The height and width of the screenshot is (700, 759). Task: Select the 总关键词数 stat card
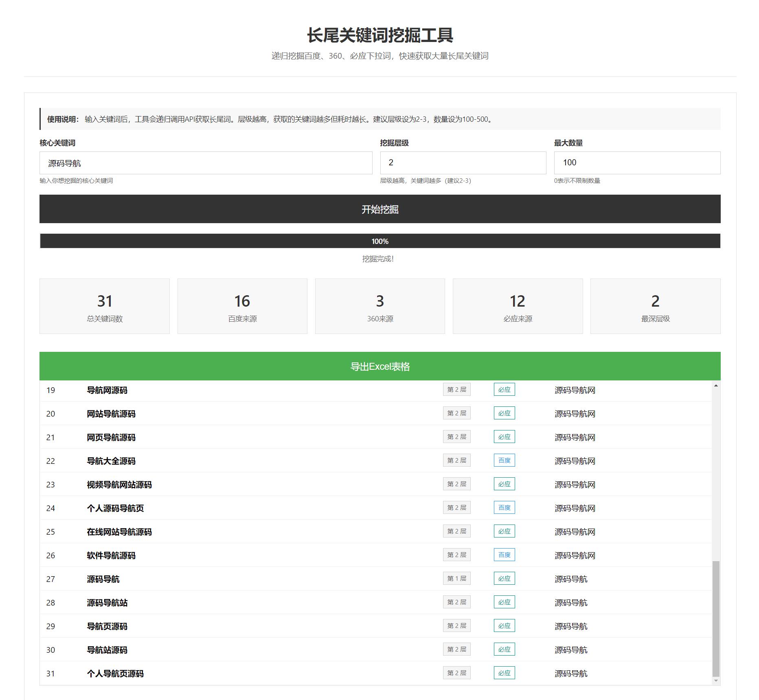pos(105,306)
